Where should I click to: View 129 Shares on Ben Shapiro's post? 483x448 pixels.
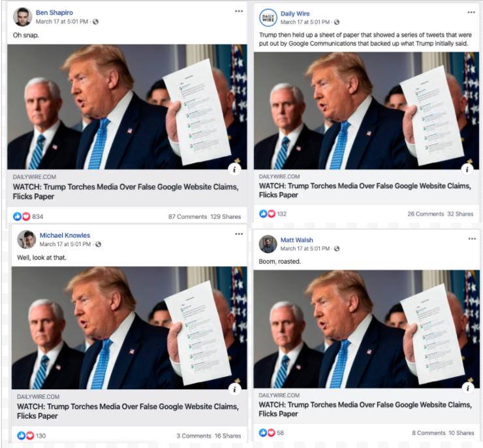225,217
